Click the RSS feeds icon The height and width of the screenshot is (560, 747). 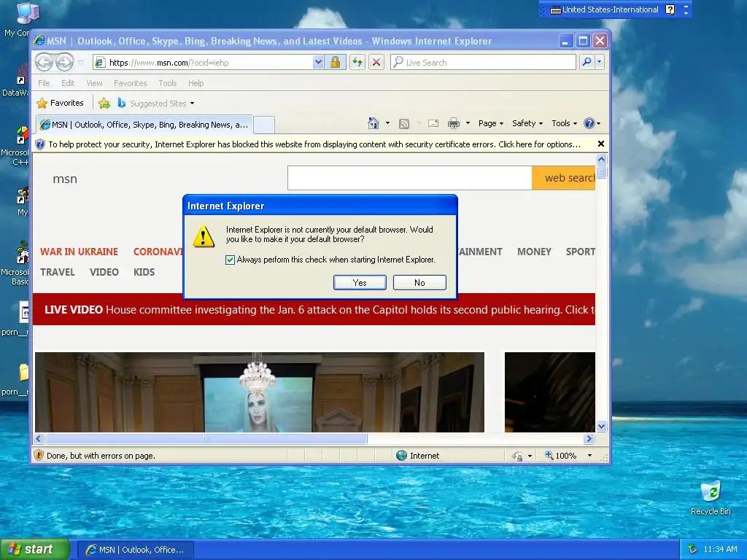[x=404, y=124]
